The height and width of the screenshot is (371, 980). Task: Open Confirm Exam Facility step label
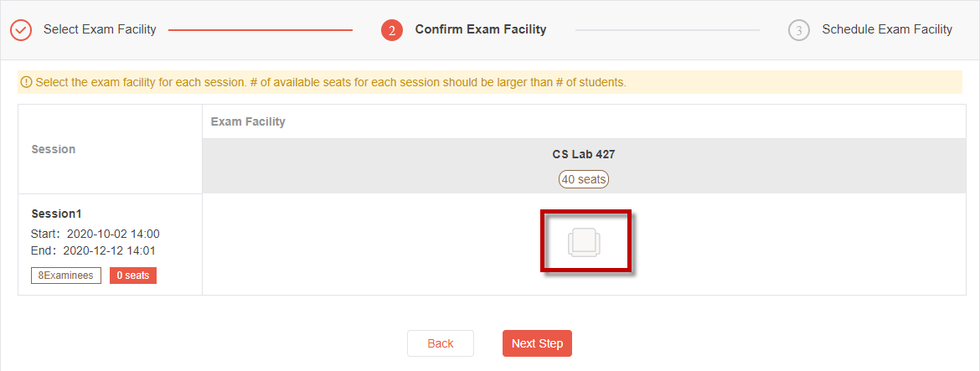pos(481,29)
